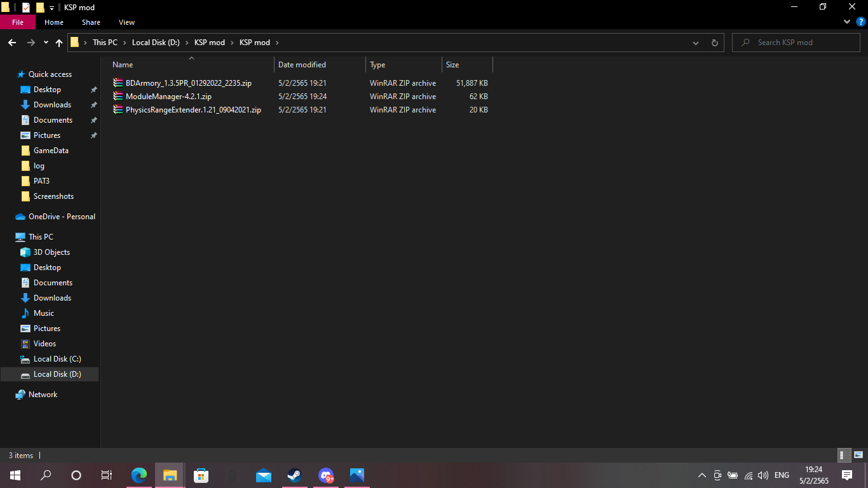The height and width of the screenshot is (488, 868).
Task: Open Cortana from the taskbar
Action: coord(76,475)
